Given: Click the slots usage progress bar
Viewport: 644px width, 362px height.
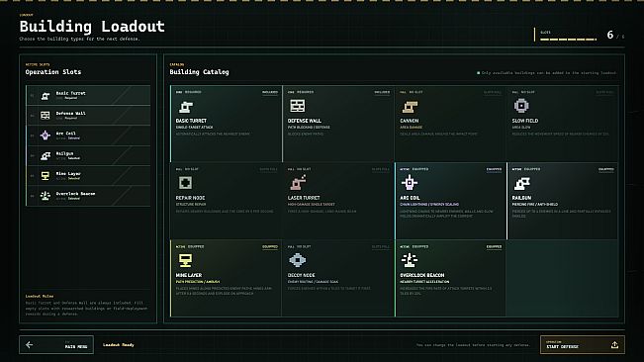Looking at the screenshot, I should [568, 40].
